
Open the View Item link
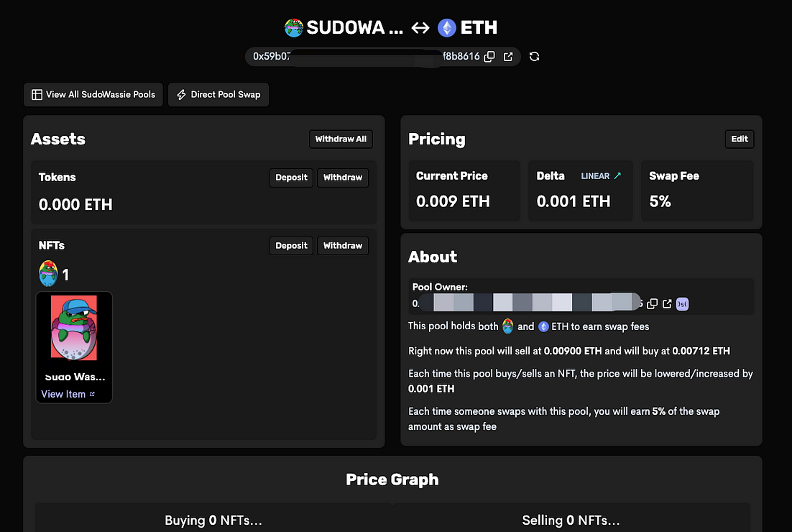tap(68, 394)
